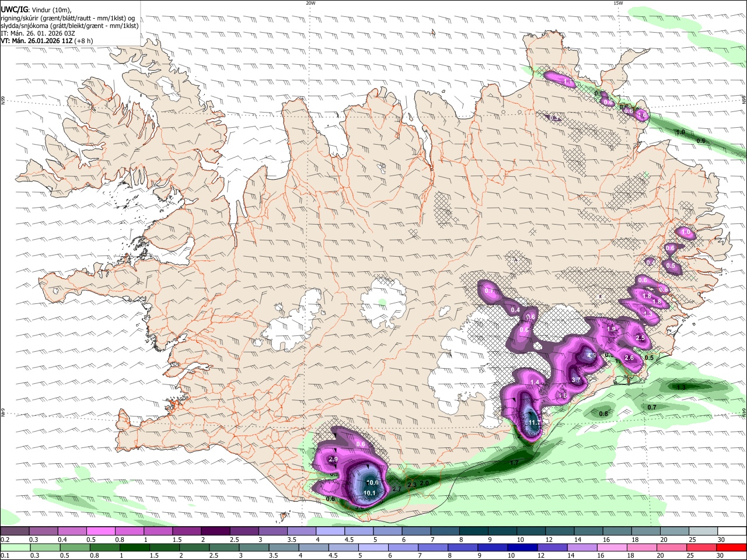Pick rain scale swatch between 0.1 and 0.3
747x560 pixels.
click(15, 547)
